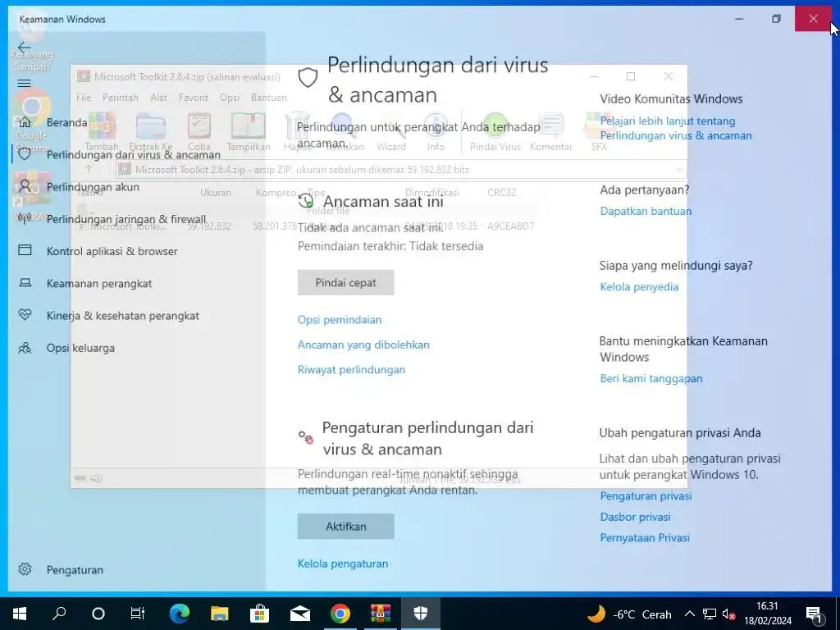Open Opsi menu in WinRAR window

(x=230, y=98)
